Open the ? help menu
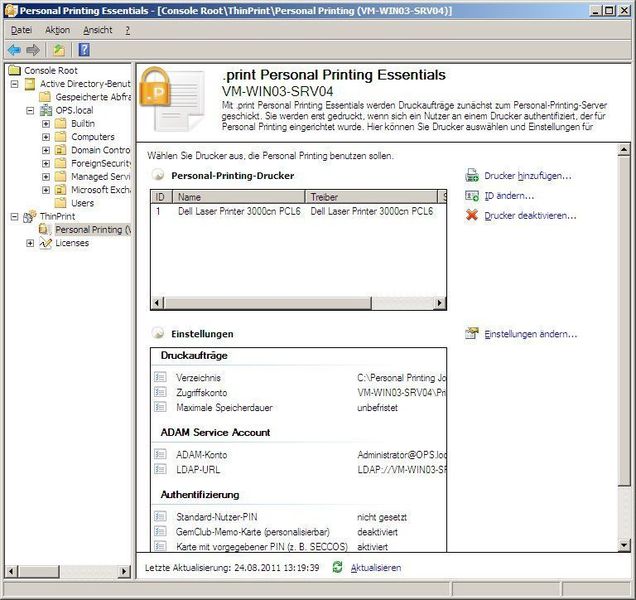 pos(127,30)
